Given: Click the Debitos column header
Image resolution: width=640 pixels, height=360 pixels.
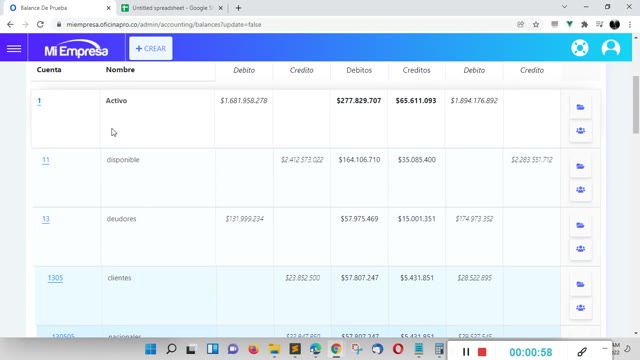Looking at the screenshot, I should (359, 70).
